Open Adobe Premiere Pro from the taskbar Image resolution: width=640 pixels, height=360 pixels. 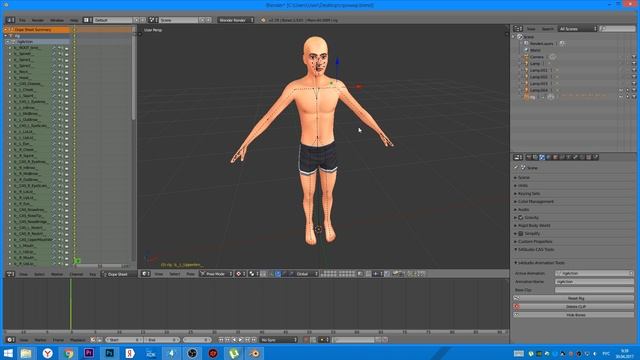89,353
